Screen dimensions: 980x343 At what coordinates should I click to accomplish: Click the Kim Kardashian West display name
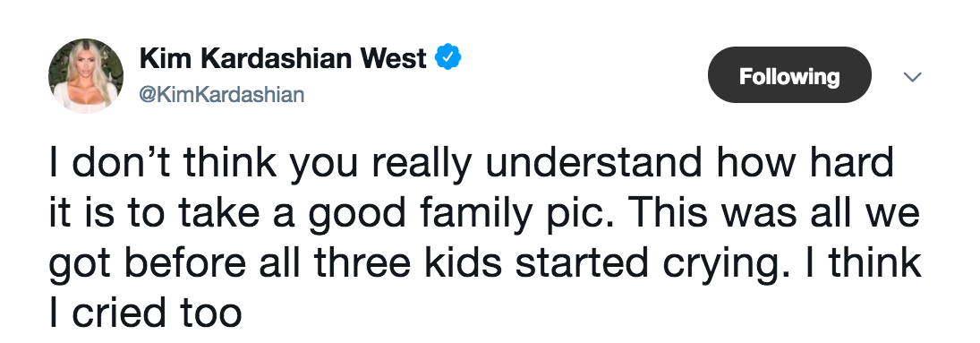(x=283, y=59)
